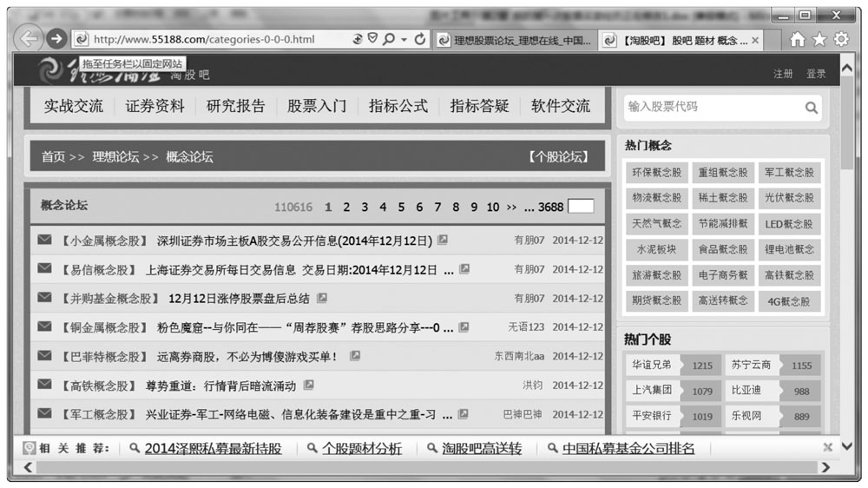The image size is (868, 488).
Task: Click the next pages >> arrow
Action: (511, 208)
